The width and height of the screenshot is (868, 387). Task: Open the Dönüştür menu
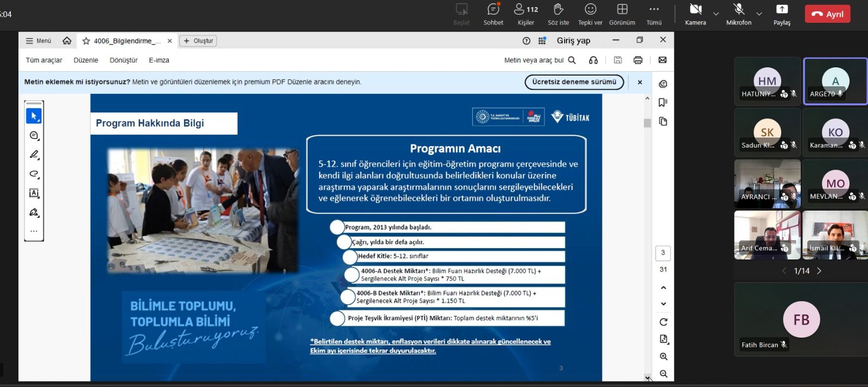pyautogui.click(x=124, y=60)
